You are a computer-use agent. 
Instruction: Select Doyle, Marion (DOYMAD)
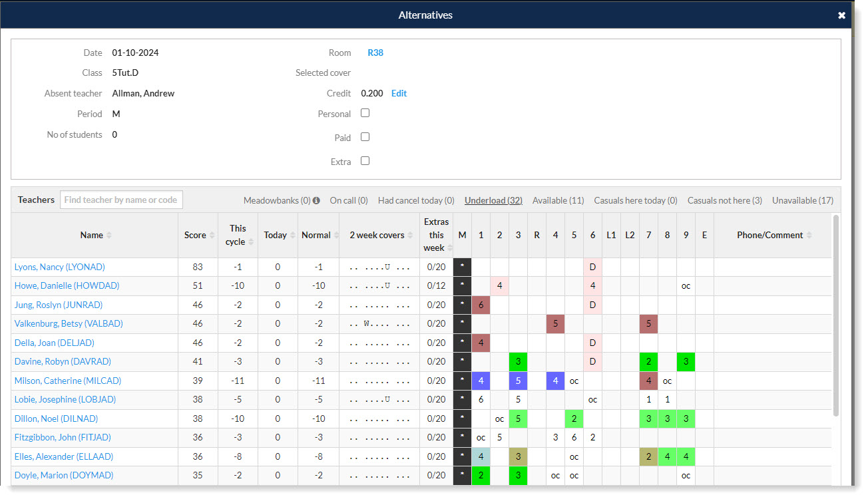pyautogui.click(x=64, y=475)
